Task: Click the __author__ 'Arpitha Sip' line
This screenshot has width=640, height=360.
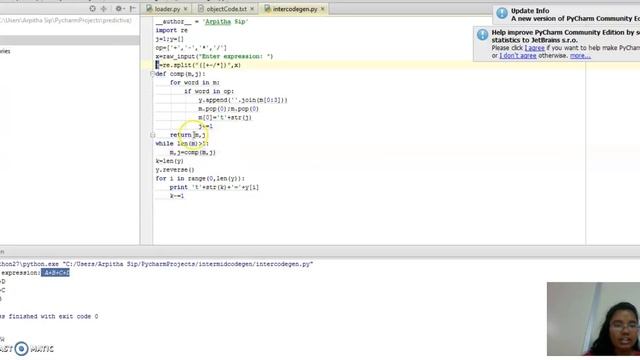Action: tap(202, 22)
